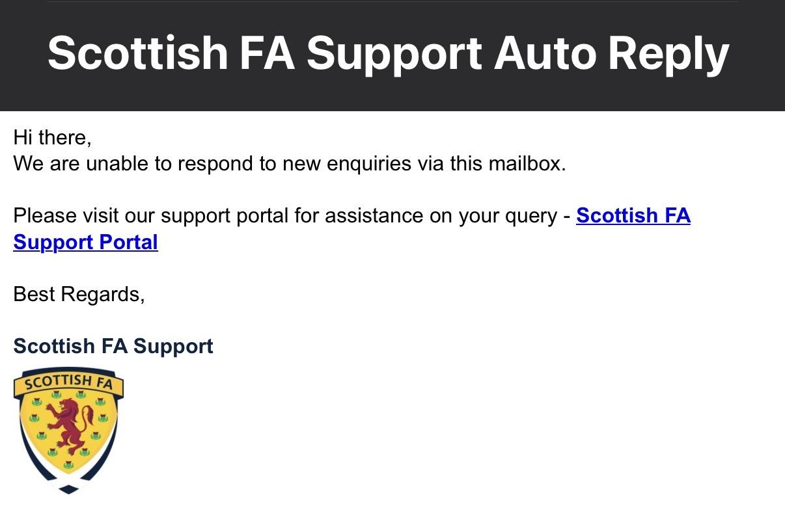Click the word Scottish in the header title
Viewport: 785px width, 532px height.
click(x=137, y=53)
